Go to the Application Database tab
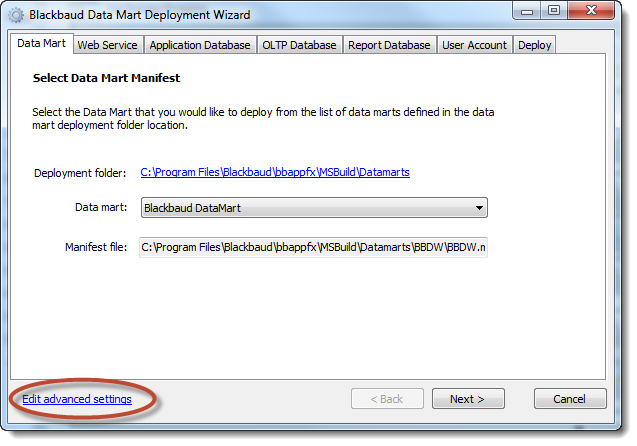Screen dimensions: 637x446 click(200, 45)
